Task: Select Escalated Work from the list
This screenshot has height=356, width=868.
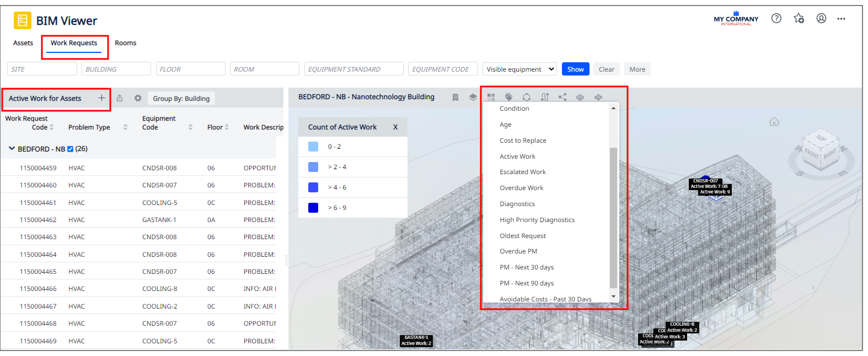Action: point(522,172)
